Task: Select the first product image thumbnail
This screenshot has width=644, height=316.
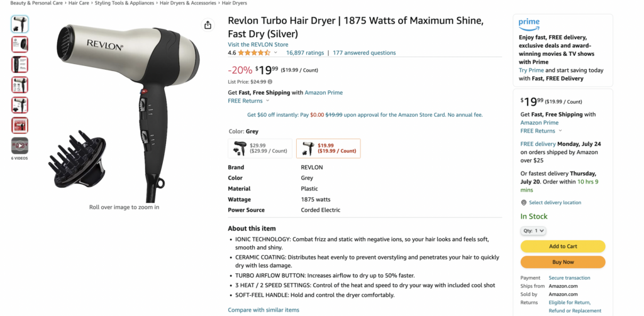Action: [x=19, y=25]
